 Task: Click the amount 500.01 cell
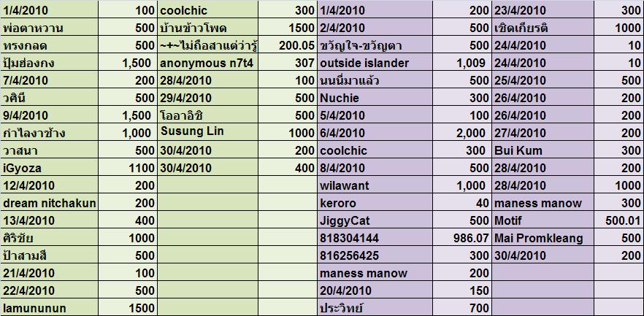(619, 220)
